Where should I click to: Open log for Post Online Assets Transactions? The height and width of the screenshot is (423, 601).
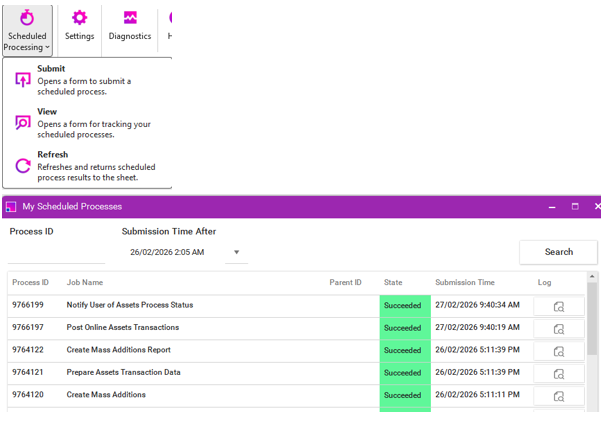(559, 328)
